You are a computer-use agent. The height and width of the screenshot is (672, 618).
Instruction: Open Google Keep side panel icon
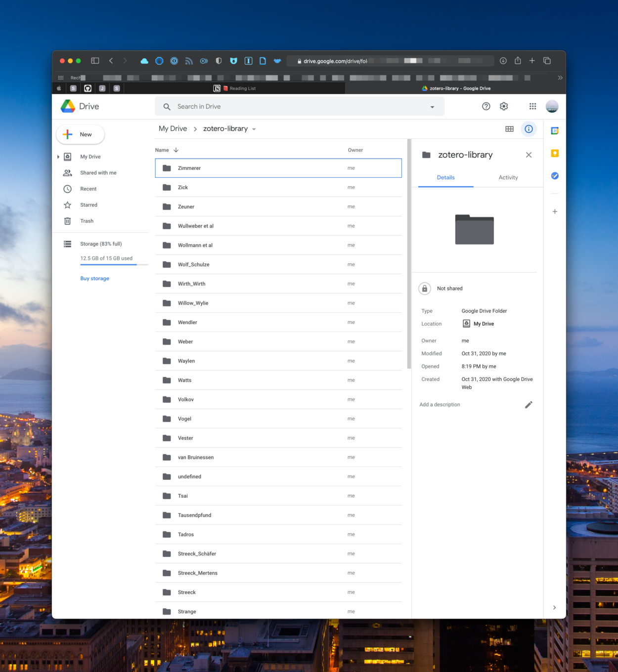point(555,153)
